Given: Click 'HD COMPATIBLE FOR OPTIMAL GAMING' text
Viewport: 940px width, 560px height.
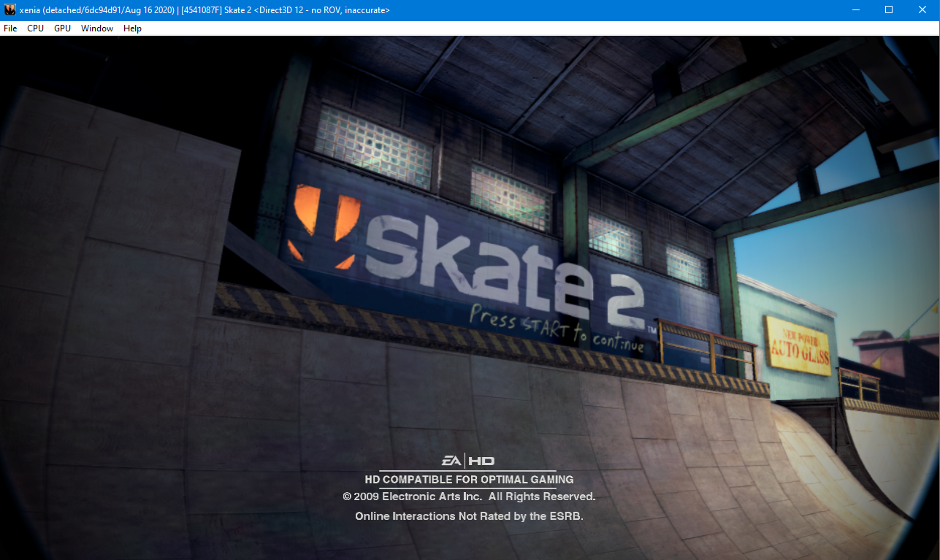Looking at the screenshot, I should [469, 480].
